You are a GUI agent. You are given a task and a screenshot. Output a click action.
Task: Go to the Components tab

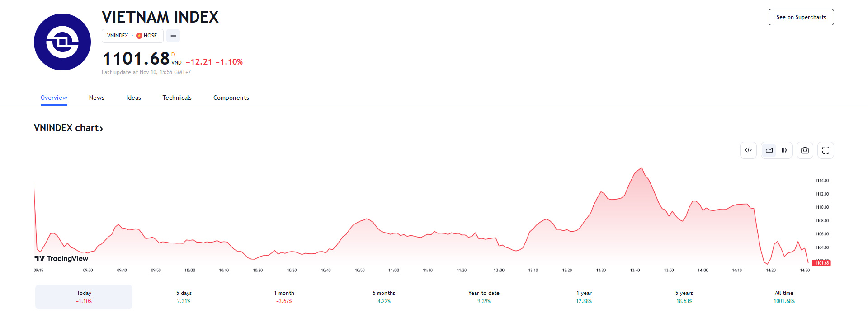[x=231, y=98]
